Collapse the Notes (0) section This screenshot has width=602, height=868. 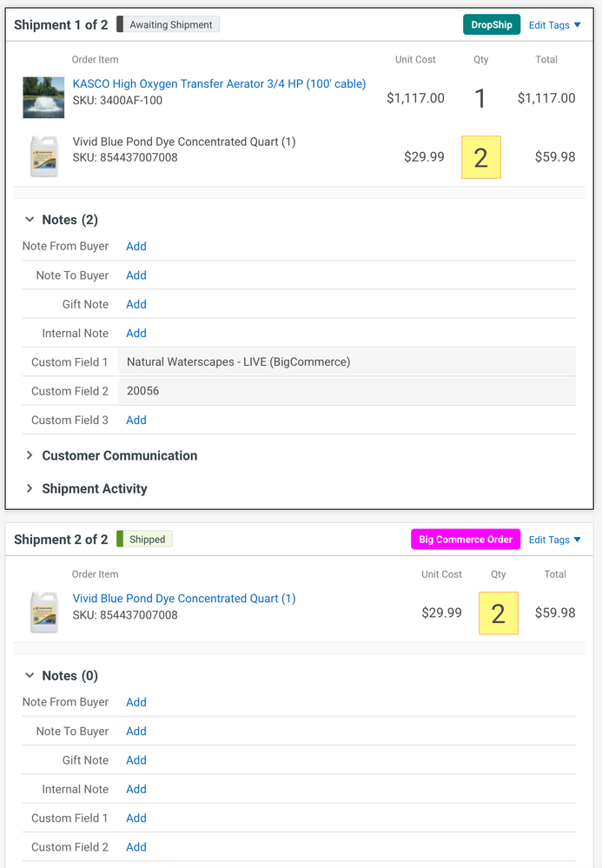point(30,675)
